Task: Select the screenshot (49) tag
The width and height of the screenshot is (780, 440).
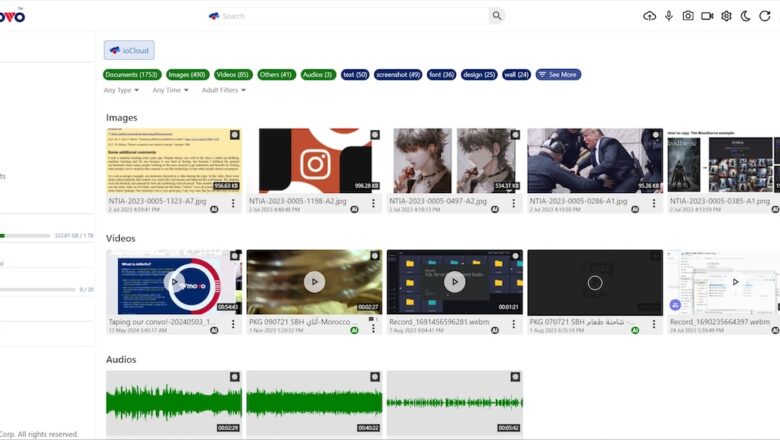Action: coord(398,75)
